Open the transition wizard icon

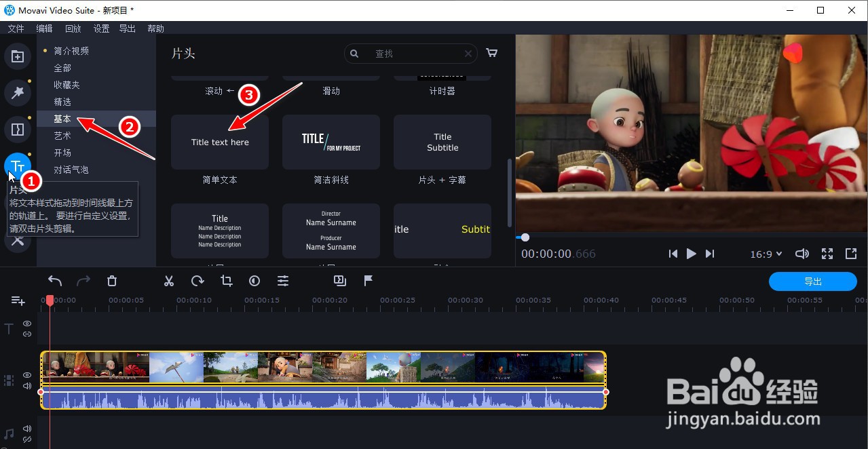(340, 281)
